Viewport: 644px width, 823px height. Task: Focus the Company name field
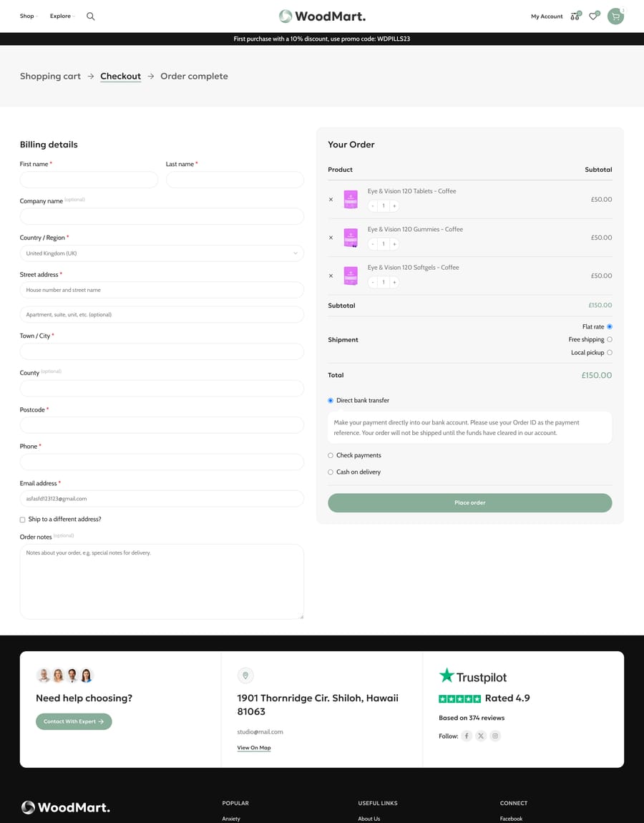[162, 216]
